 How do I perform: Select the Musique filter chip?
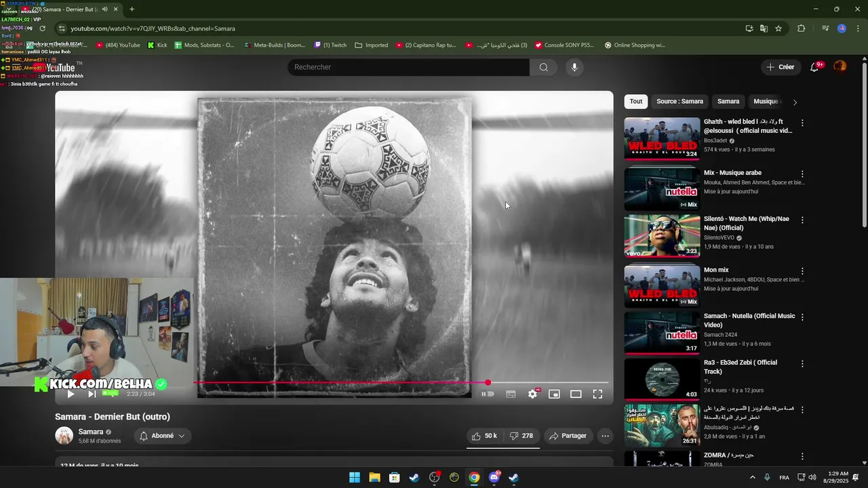pyautogui.click(x=766, y=102)
